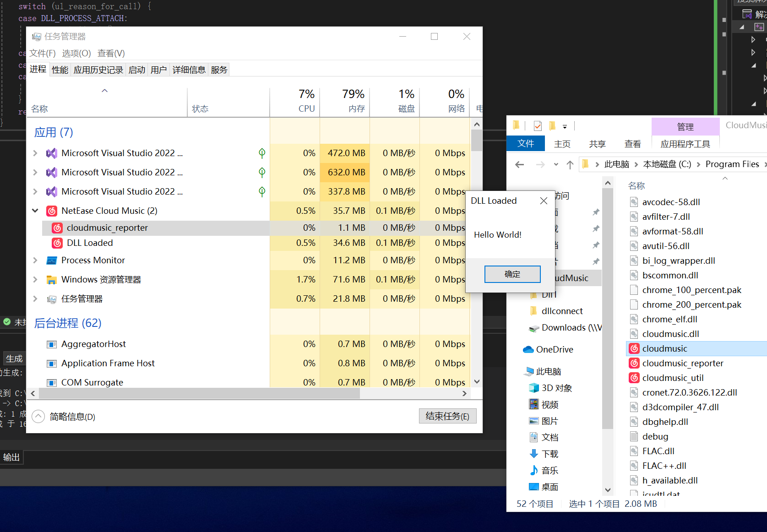The height and width of the screenshot is (532, 767).
Task: Open the 共享 ribbon tab in File Explorer
Action: coord(598,144)
